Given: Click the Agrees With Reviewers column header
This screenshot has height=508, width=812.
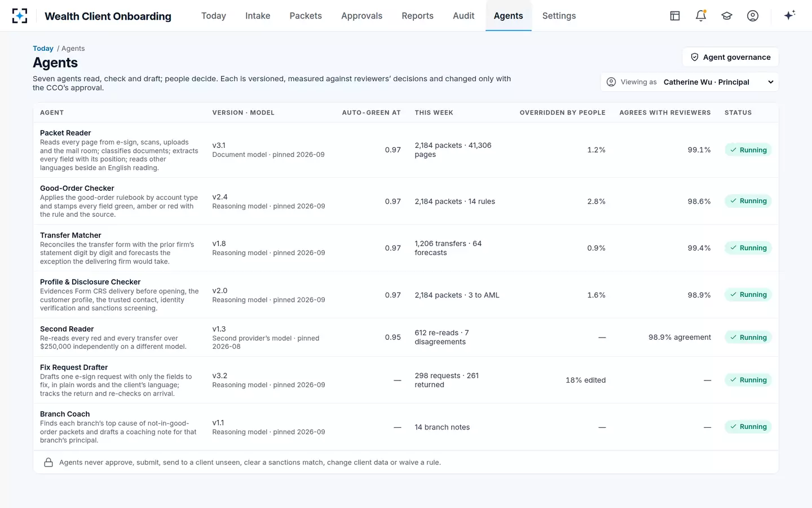Looking at the screenshot, I should 665,113.
